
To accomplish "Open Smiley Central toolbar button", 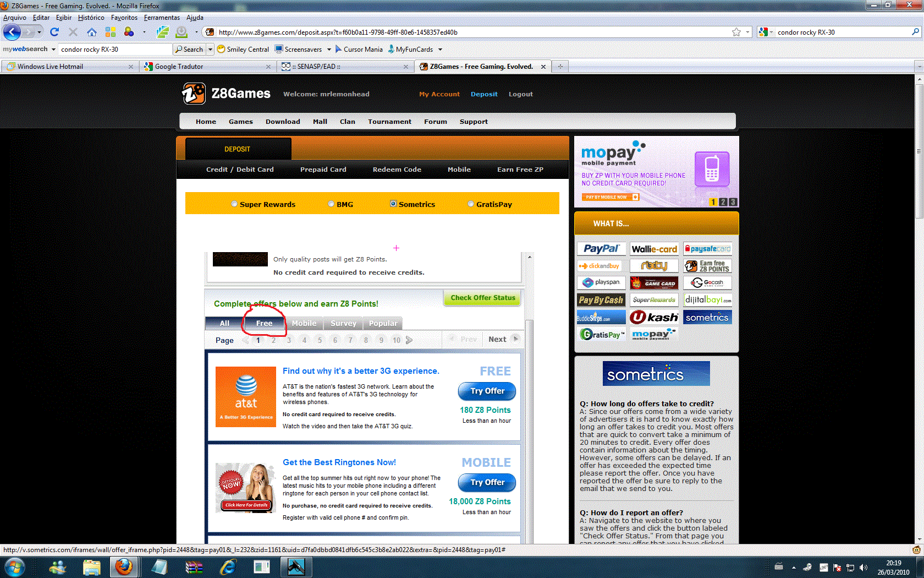I will (x=243, y=49).
